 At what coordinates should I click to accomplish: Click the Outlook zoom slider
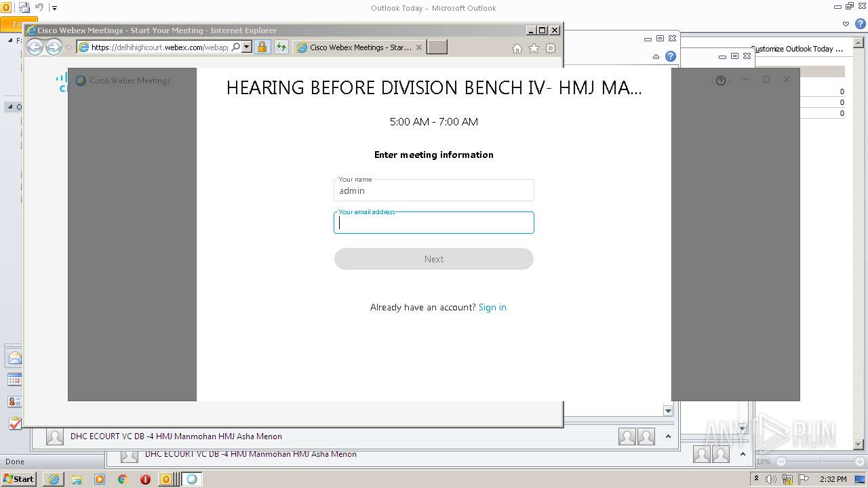(820, 462)
